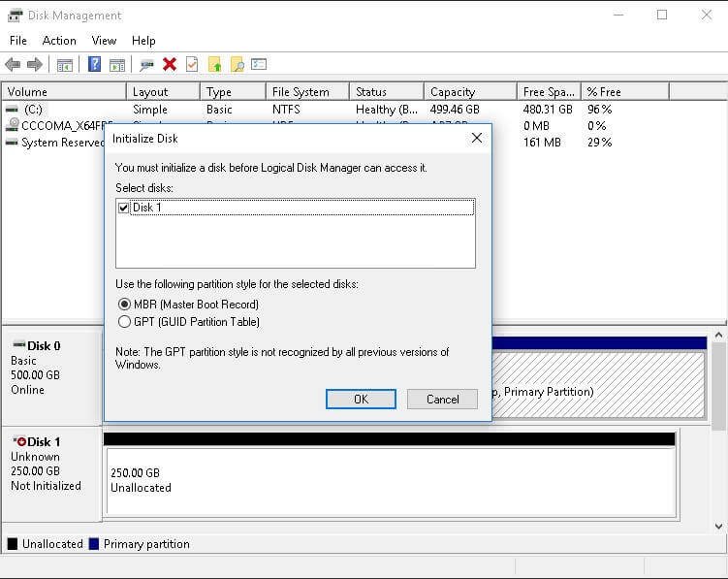
Task: Open the Action menu
Action: tap(59, 41)
